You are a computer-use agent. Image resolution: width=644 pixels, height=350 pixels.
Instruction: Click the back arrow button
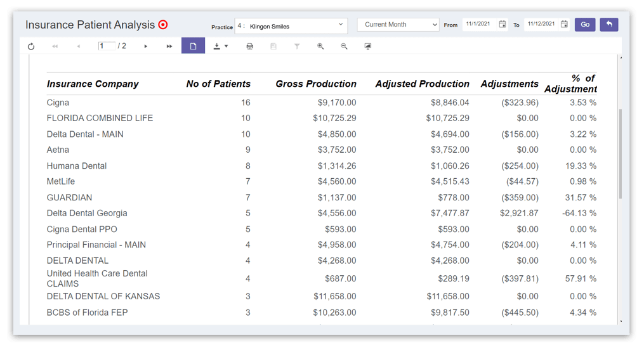pos(609,25)
